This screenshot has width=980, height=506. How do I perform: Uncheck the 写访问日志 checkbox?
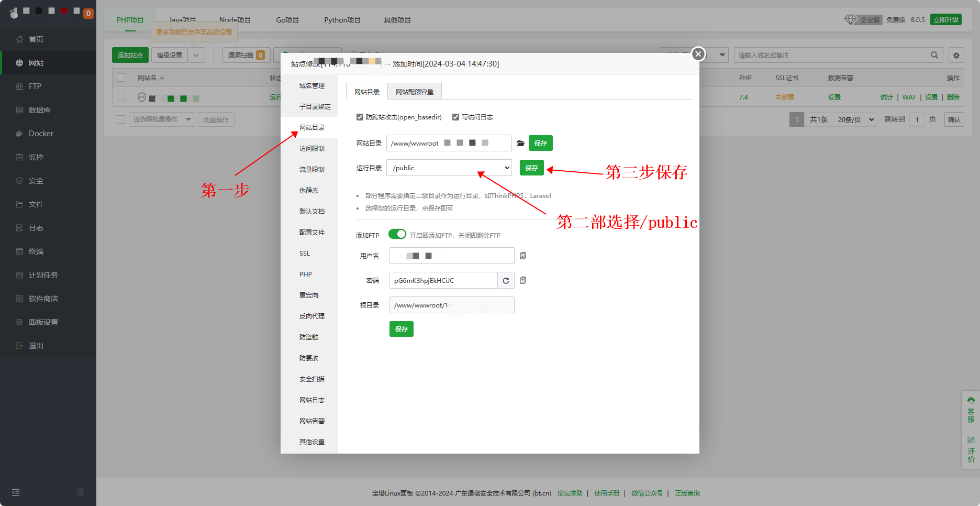pyautogui.click(x=455, y=117)
